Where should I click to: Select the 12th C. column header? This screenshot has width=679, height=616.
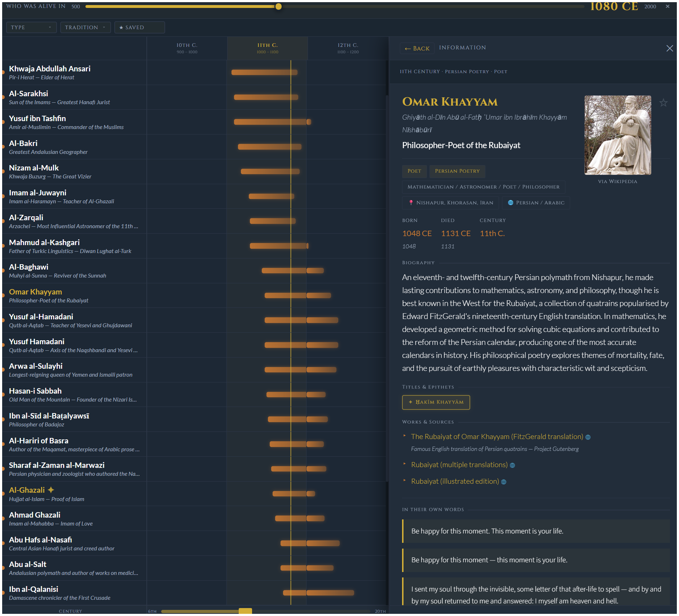(x=347, y=48)
